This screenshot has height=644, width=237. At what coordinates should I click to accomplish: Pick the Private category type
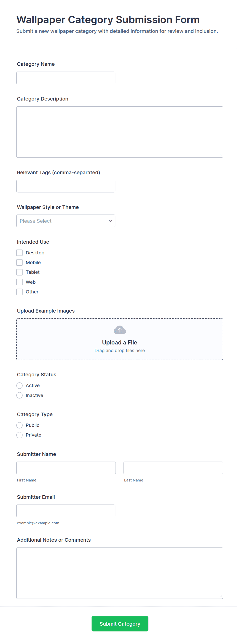pyautogui.click(x=20, y=435)
